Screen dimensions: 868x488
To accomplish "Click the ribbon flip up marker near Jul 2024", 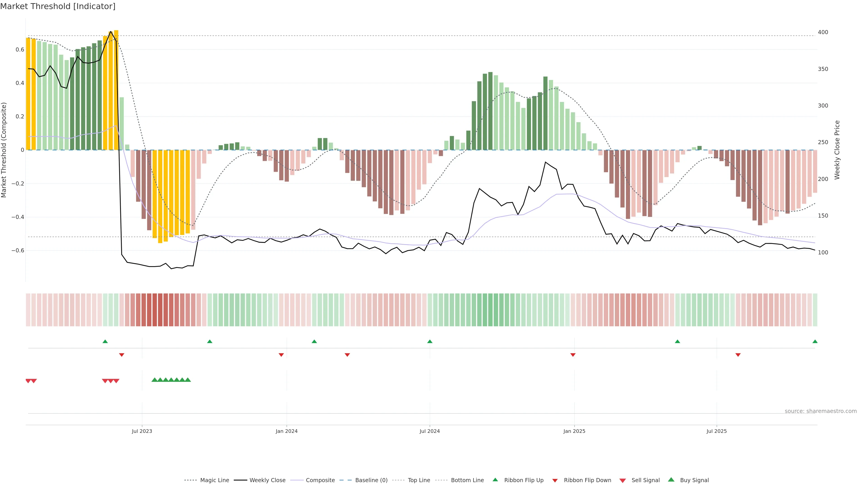I will (430, 342).
